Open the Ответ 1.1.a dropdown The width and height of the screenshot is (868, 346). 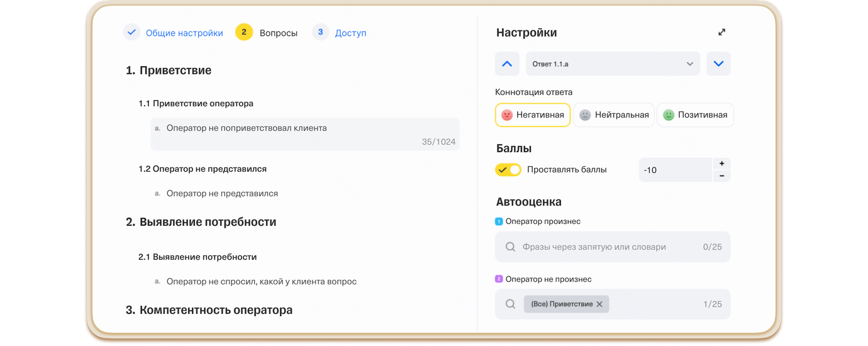613,64
